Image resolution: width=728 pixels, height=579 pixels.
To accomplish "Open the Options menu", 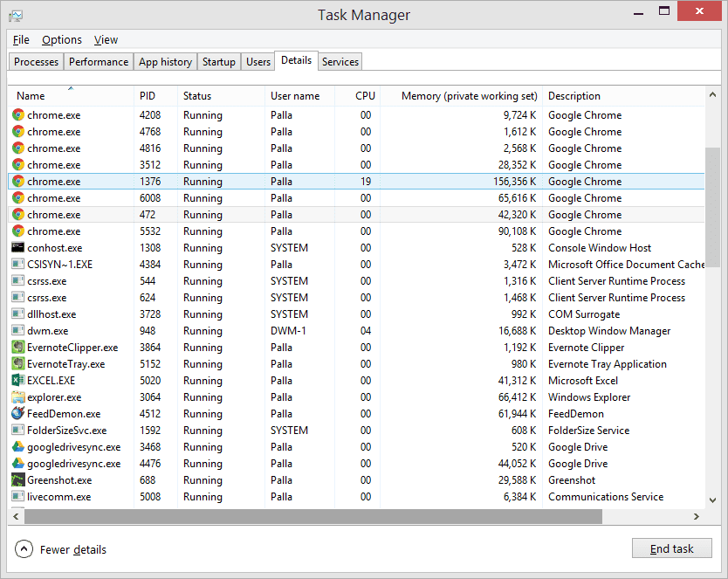I will [62, 40].
